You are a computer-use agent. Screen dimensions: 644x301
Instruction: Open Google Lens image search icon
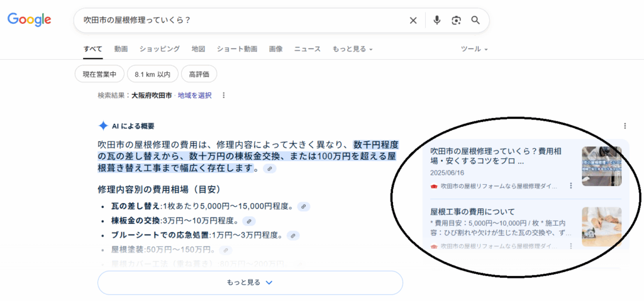tap(456, 21)
